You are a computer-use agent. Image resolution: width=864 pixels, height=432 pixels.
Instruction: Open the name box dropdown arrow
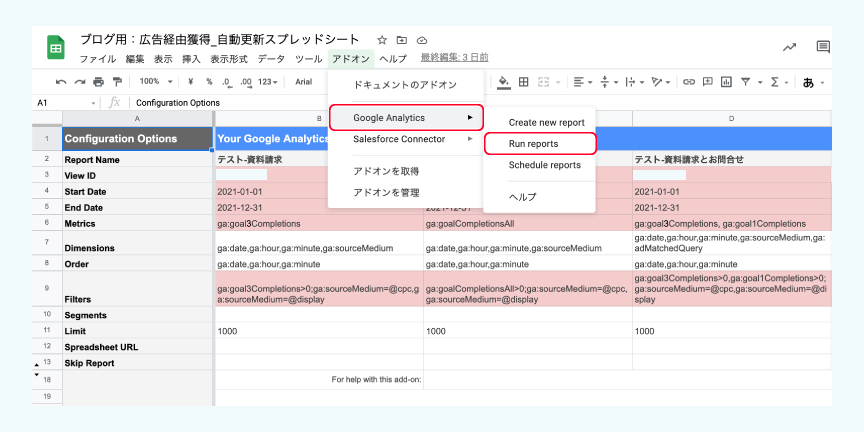tap(93, 103)
